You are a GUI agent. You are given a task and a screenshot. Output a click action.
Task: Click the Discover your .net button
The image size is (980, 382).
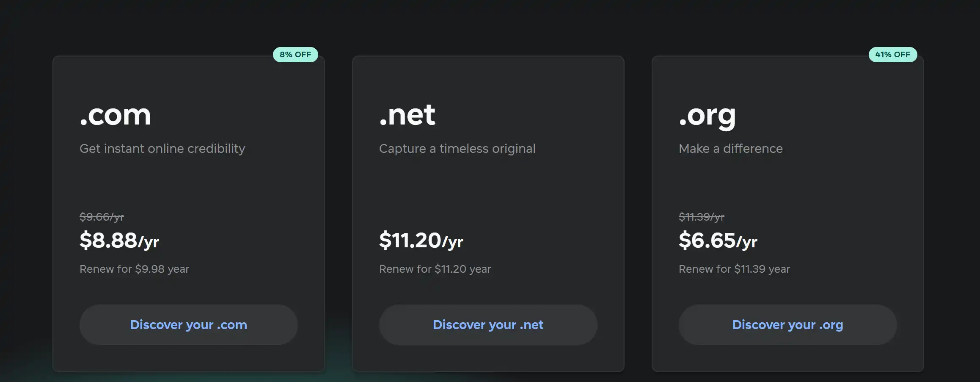pyautogui.click(x=488, y=325)
